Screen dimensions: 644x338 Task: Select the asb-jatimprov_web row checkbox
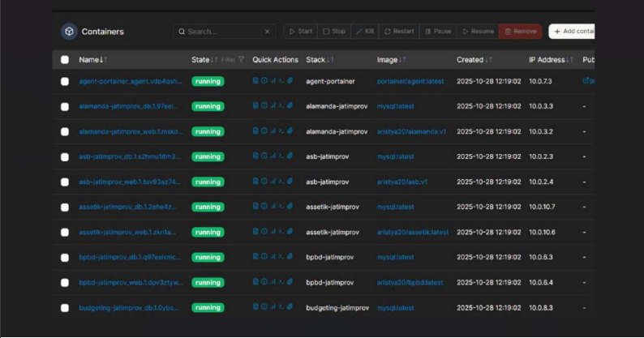point(65,182)
